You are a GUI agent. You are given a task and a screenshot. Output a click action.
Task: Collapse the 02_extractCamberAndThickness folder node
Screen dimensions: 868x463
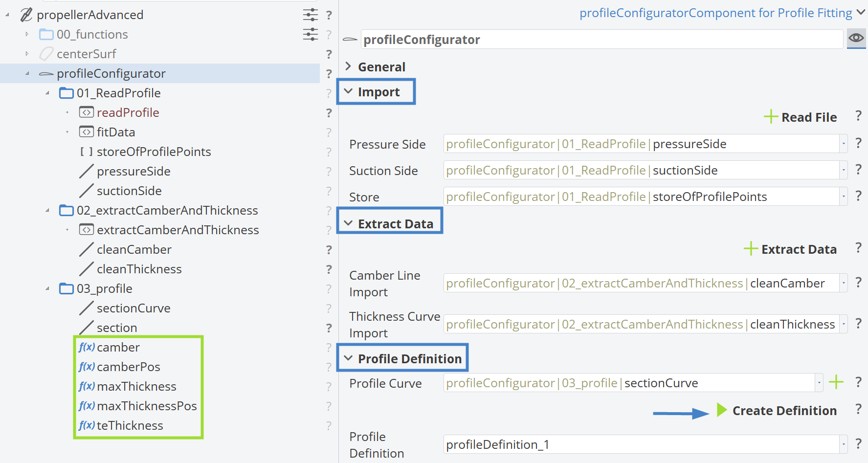47,210
